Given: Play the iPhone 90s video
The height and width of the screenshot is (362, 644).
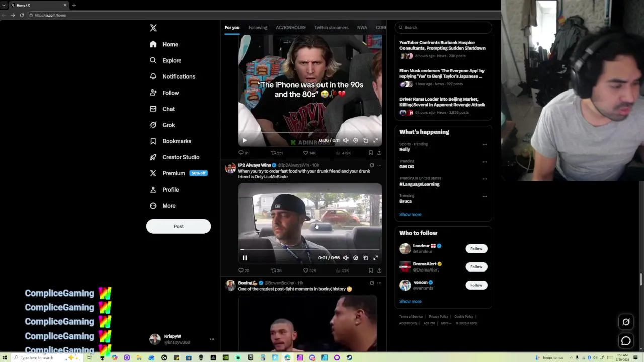Looking at the screenshot, I should [245, 141].
